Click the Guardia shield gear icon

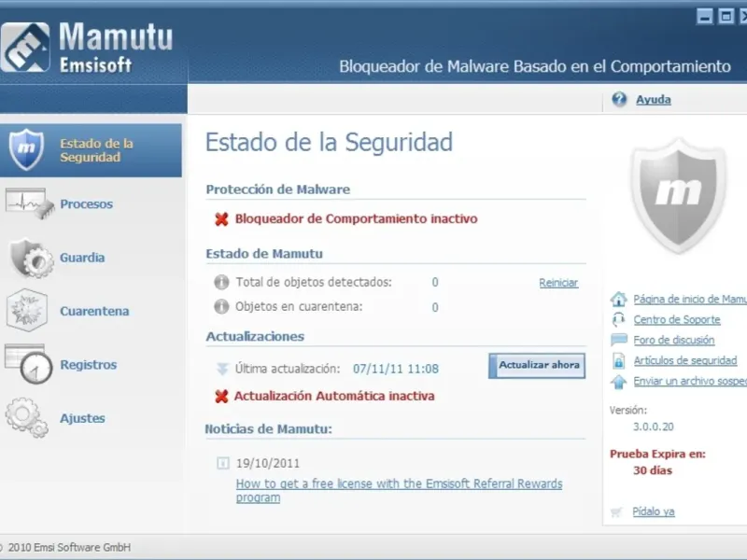click(x=32, y=258)
